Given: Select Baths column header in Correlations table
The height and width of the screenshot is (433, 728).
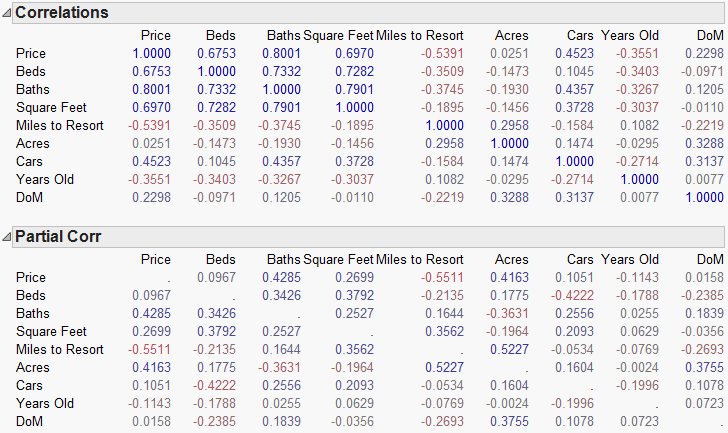Looking at the screenshot, I should click(x=284, y=36).
